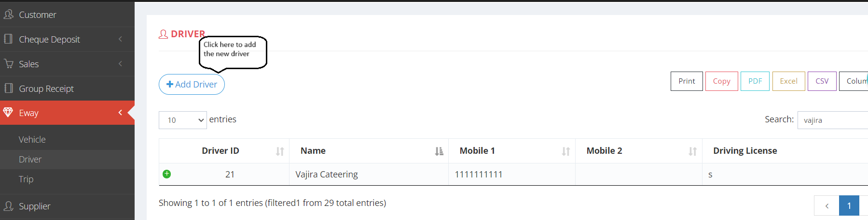Image resolution: width=868 pixels, height=220 pixels.
Task: Click the Group Receipt sidebar icon
Action: click(8, 88)
